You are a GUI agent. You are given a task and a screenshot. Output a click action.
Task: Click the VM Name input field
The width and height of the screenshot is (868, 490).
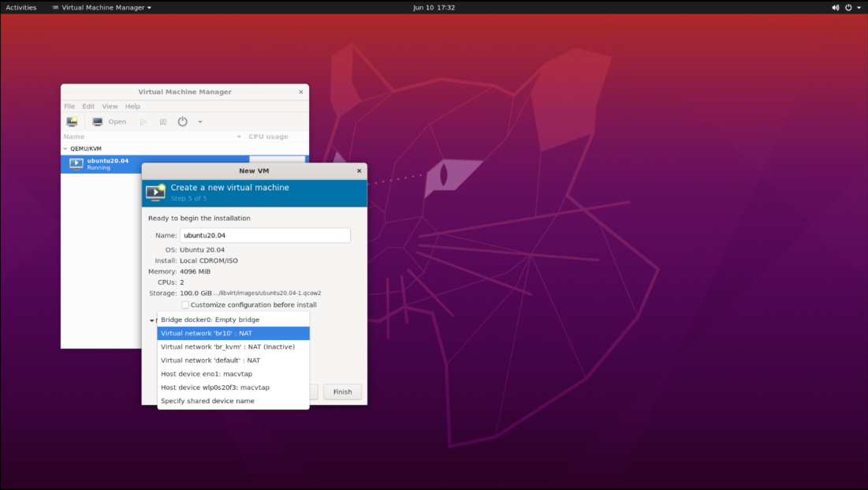tap(265, 236)
